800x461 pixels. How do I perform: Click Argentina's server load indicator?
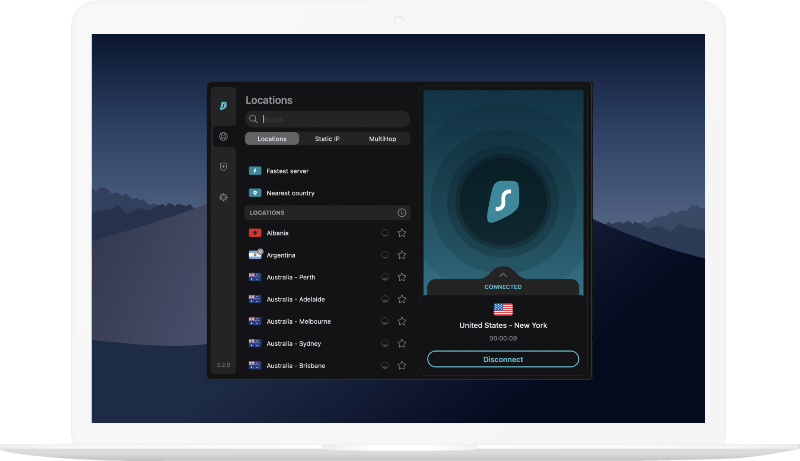coord(385,254)
